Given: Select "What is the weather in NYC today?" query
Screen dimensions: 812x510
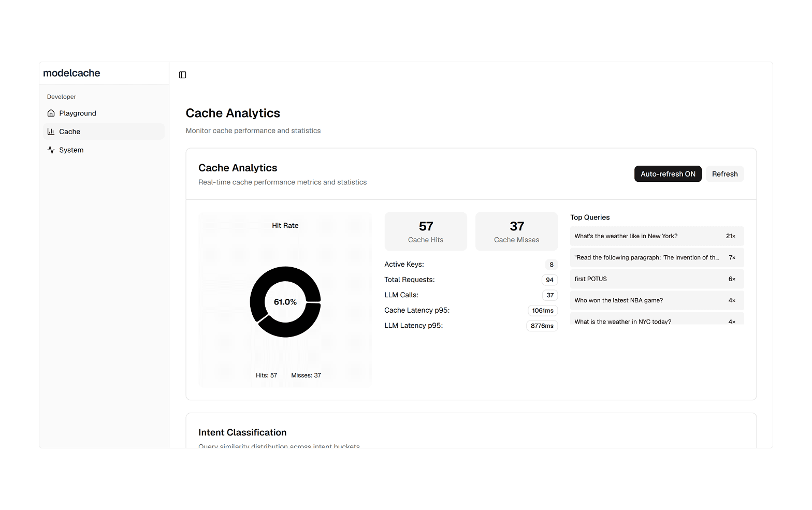Looking at the screenshot, I should coord(657,318).
